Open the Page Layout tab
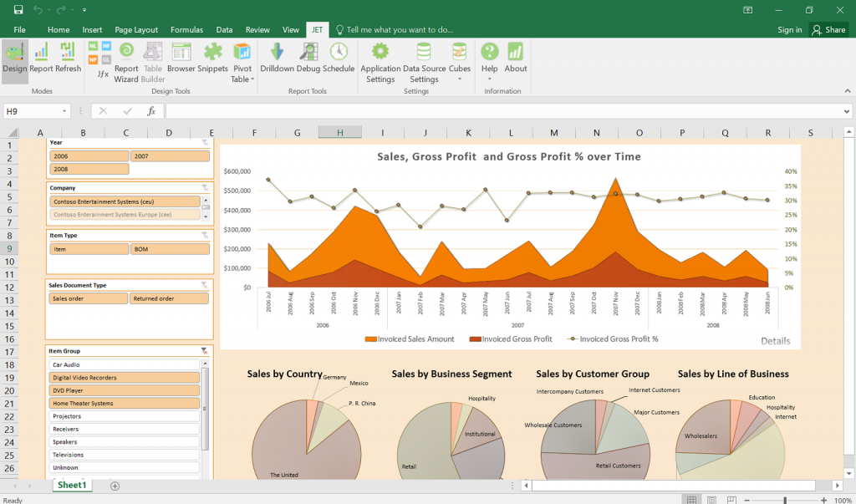This screenshot has height=504, width=856. pyautogui.click(x=136, y=30)
